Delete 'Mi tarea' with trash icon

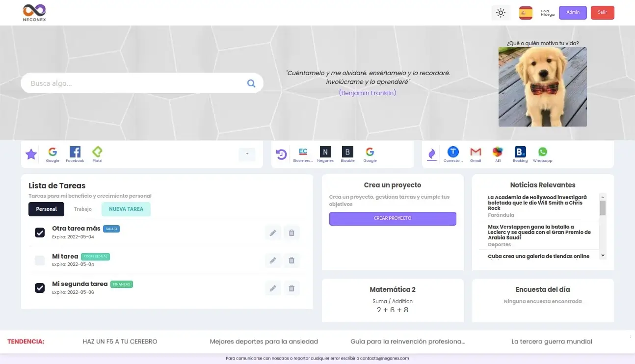pyautogui.click(x=291, y=260)
